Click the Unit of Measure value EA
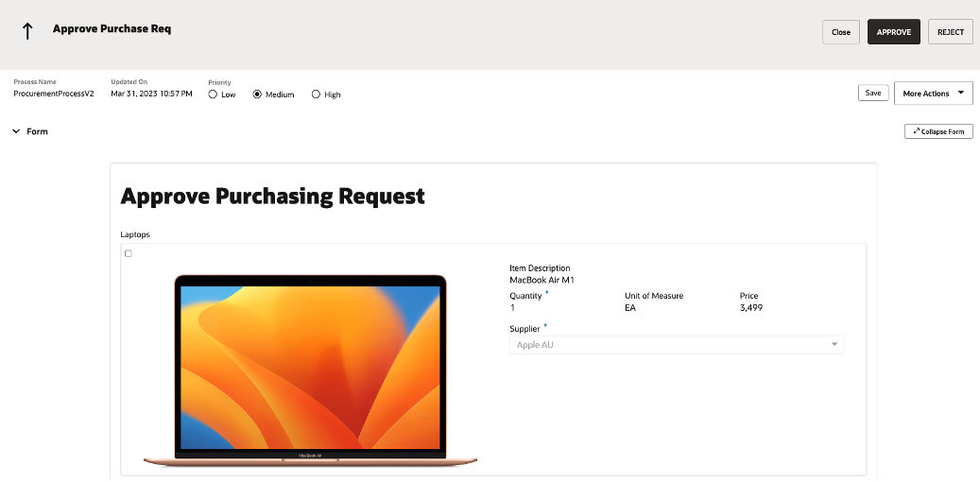The height and width of the screenshot is (482, 980). 630,307
